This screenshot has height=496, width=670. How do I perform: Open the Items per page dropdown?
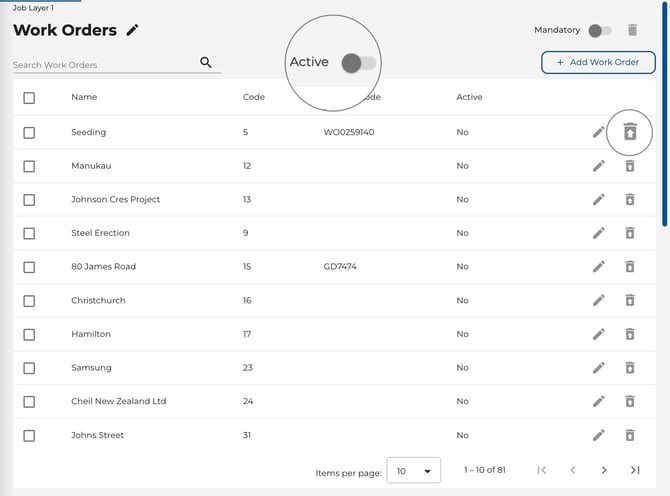coord(413,471)
